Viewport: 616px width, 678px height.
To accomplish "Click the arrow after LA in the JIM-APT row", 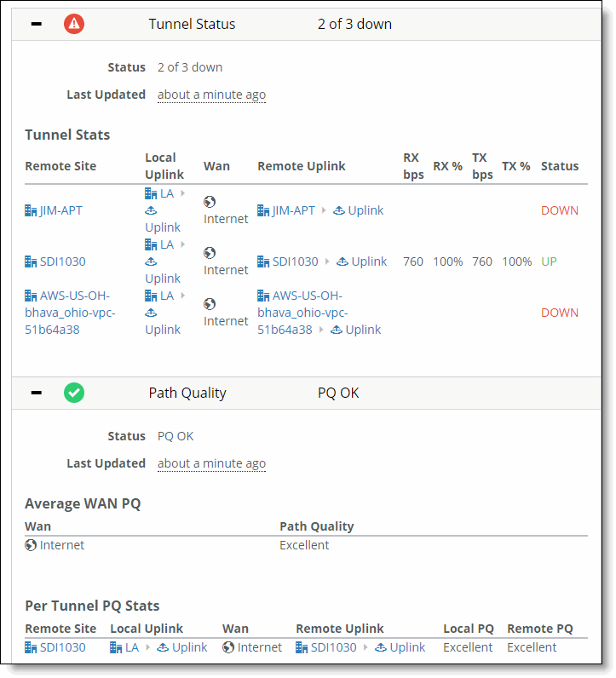I will [182, 193].
